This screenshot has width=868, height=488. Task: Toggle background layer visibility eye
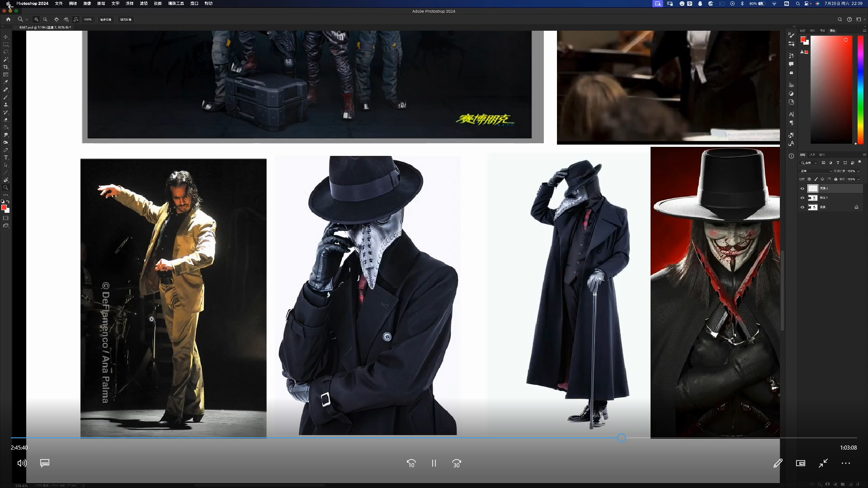tap(802, 207)
